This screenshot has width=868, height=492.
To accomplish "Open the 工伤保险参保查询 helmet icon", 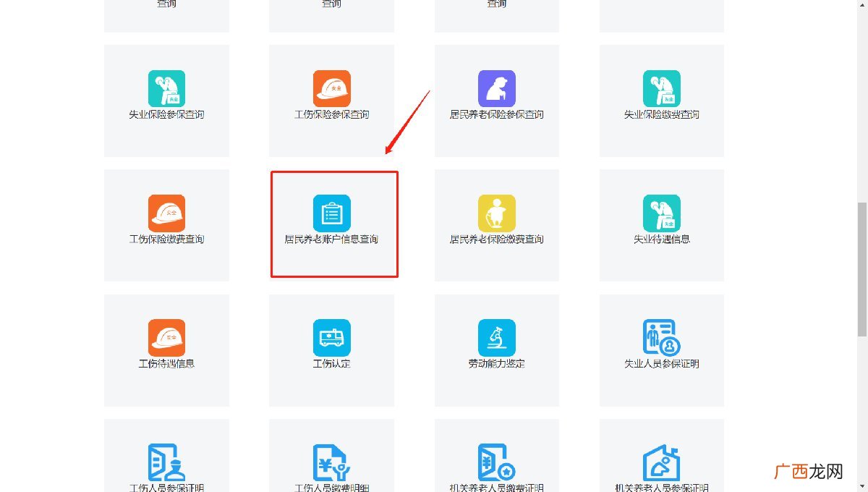I will [x=332, y=88].
